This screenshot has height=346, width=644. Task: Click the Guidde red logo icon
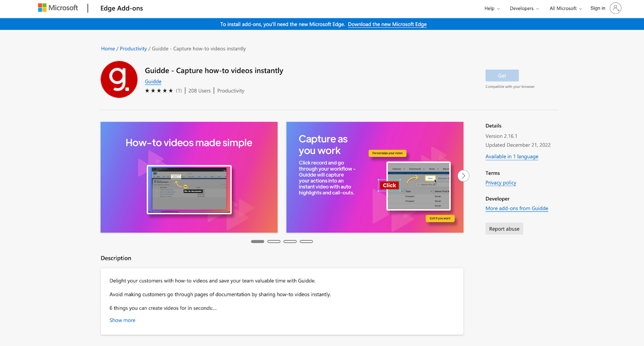[119, 79]
